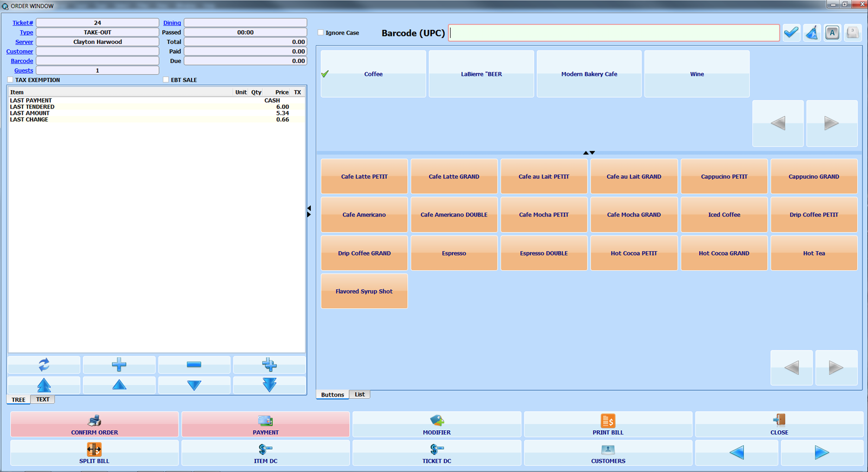Open the Modifier option

(x=437, y=424)
